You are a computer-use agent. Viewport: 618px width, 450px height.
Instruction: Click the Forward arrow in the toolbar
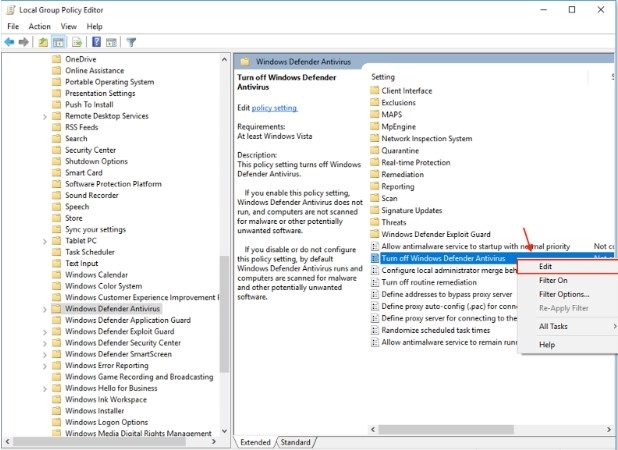point(23,42)
